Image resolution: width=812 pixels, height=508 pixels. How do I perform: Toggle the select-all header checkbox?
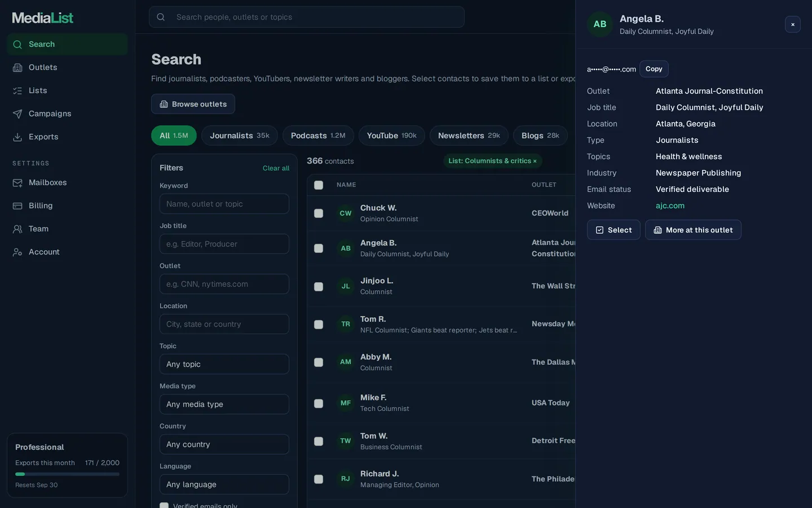[319, 185]
